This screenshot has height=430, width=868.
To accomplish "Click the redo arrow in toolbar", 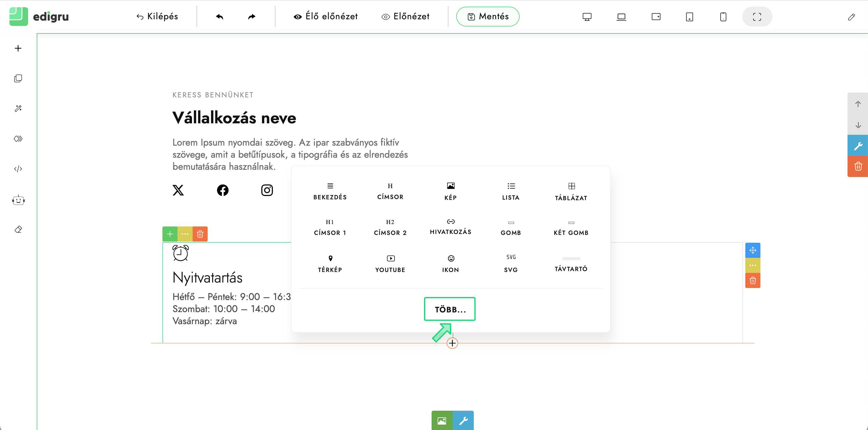I will (x=252, y=17).
